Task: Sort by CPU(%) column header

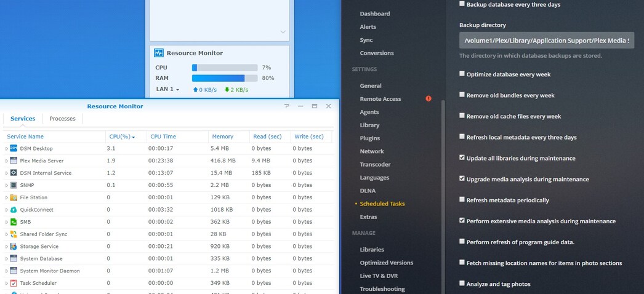Action: 126,137
